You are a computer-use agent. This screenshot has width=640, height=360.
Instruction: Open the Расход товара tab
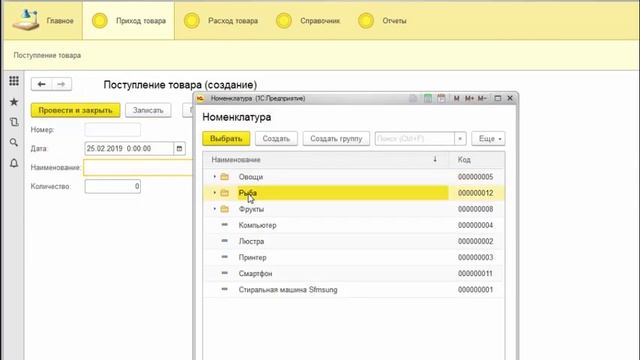(x=221, y=20)
